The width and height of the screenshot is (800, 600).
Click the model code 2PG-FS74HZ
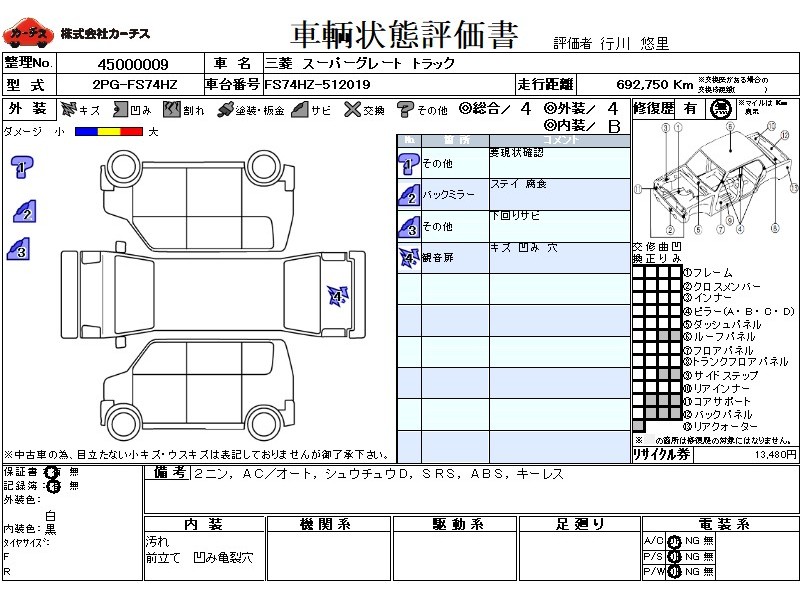tap(135, 85)
